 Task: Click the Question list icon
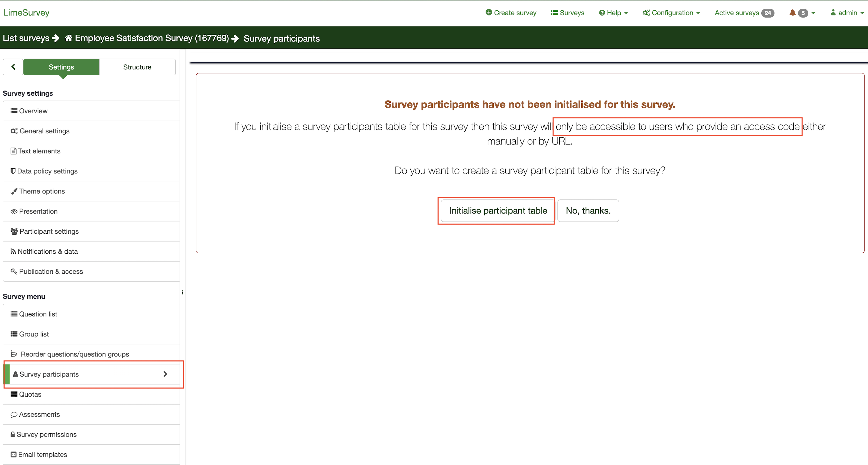click(x=14, y=314)
